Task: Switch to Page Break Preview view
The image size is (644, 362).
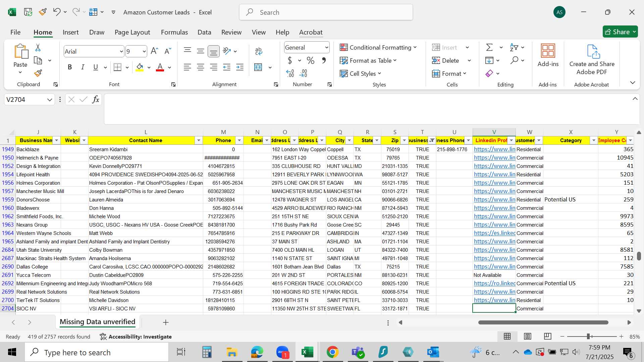Action: tap(548, 336)
